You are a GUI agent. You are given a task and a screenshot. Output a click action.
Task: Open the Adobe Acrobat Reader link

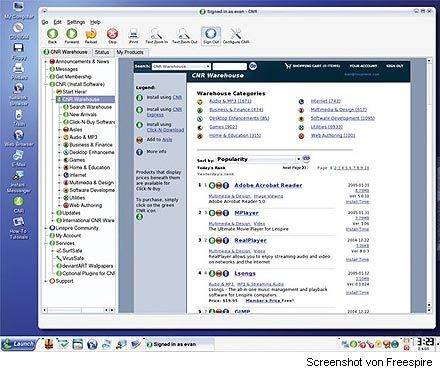[x=268, y=185]
